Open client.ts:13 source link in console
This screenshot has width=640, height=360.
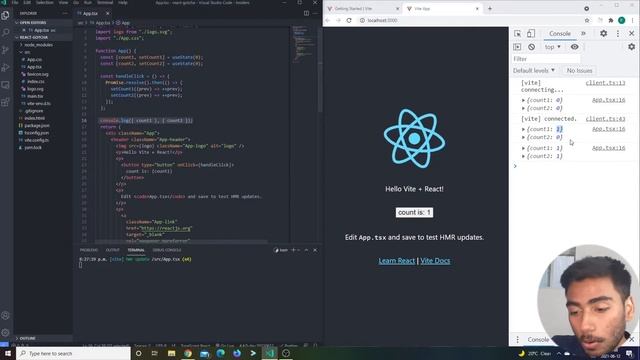[x=605, y=83]
